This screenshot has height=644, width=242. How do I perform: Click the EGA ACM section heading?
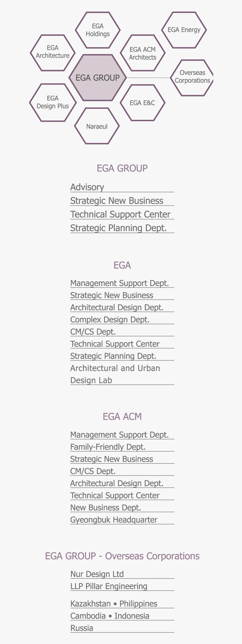[122, 416]
